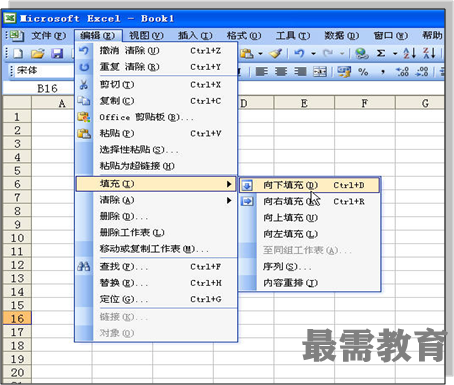This screenshot has width=454, height=385.
Task: Choose 移动或复制工作表(M)... entry
Action: (156, 249)
